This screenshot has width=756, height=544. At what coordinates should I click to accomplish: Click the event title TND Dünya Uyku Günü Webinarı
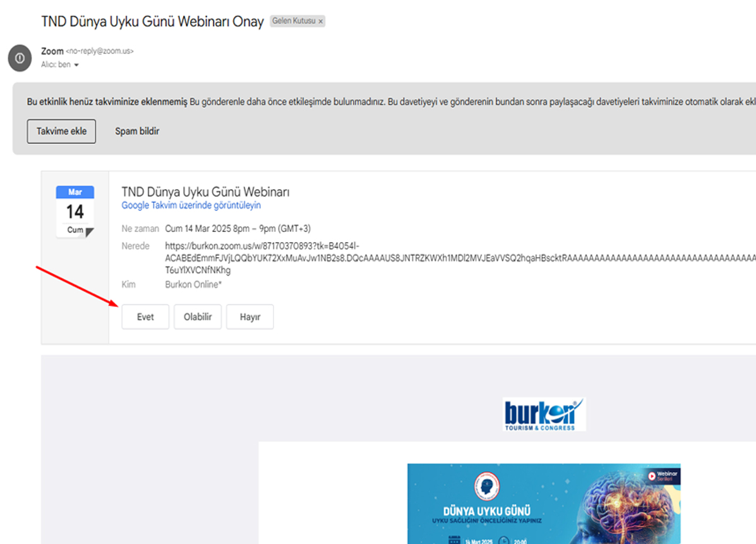click(x=205, y=192)
